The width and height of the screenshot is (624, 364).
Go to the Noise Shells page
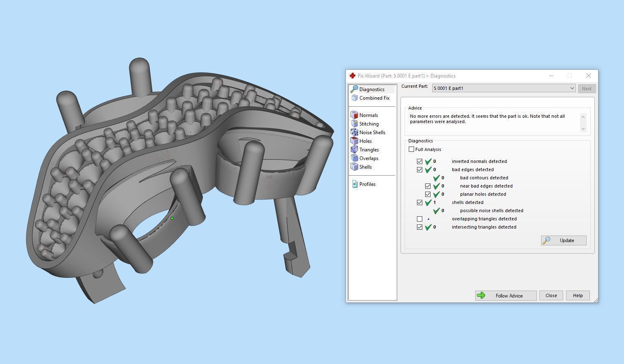(372, 133)
